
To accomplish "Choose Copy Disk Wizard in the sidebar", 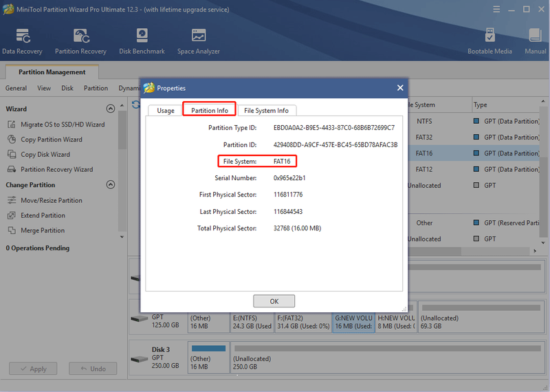I will pyautogui.click(x=38, y=155).
